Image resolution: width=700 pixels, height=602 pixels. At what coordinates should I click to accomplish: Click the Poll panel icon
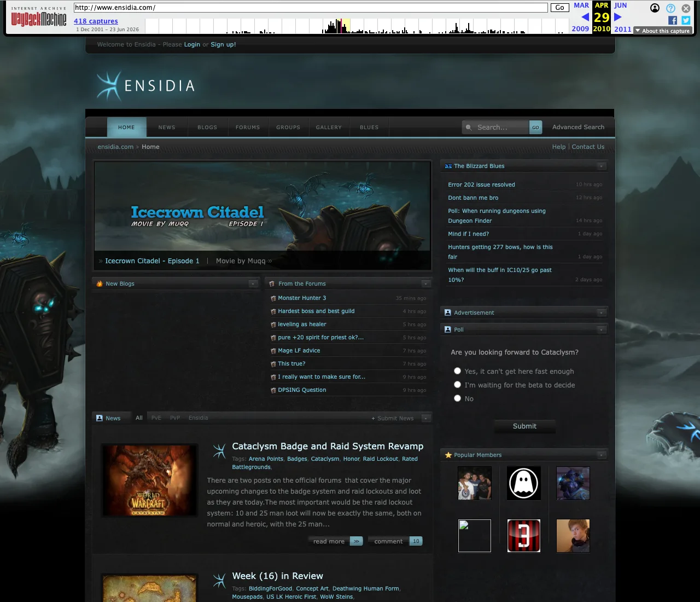[448, 329]
